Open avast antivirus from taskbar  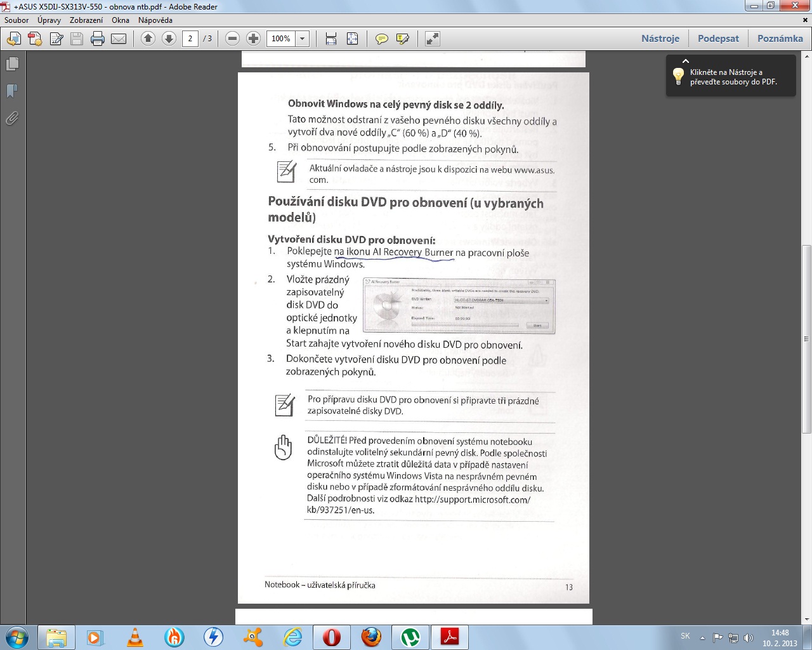pos(253,637)
